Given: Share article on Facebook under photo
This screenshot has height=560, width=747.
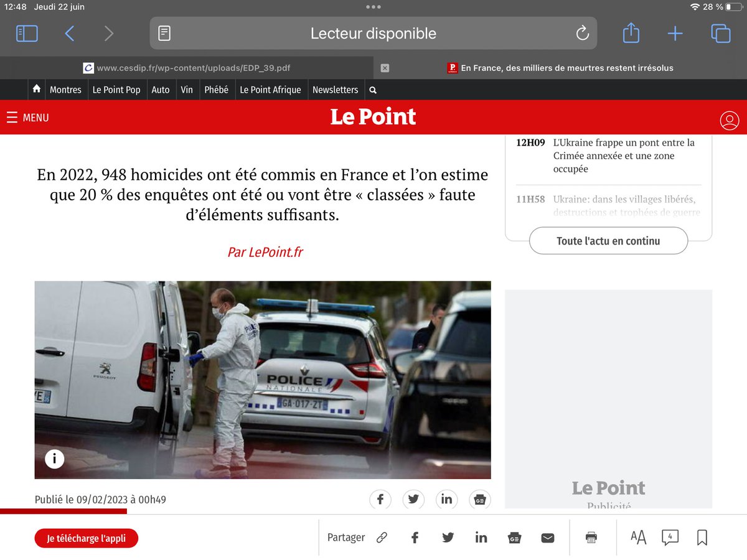Looking at the screenshot, I should point(380,499).
